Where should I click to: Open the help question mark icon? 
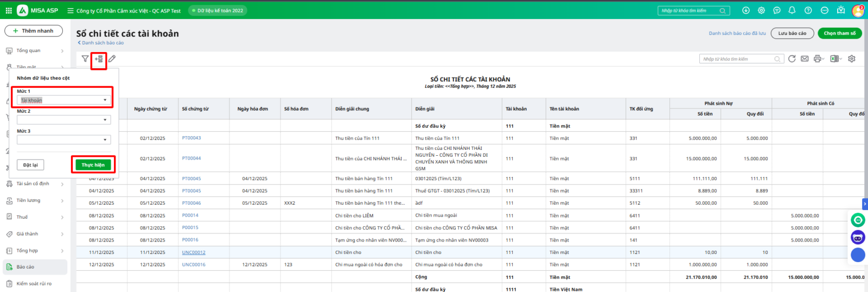tap(808, 10)
